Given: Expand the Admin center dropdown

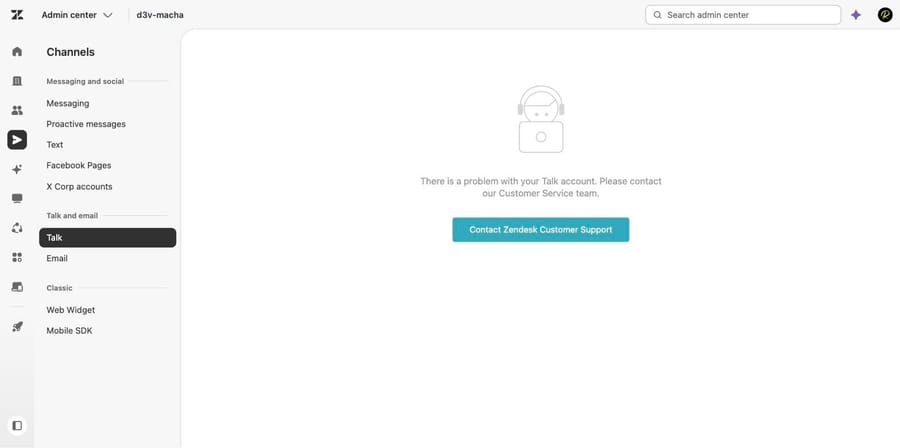Looking at the screenshot, I should 77,15.
